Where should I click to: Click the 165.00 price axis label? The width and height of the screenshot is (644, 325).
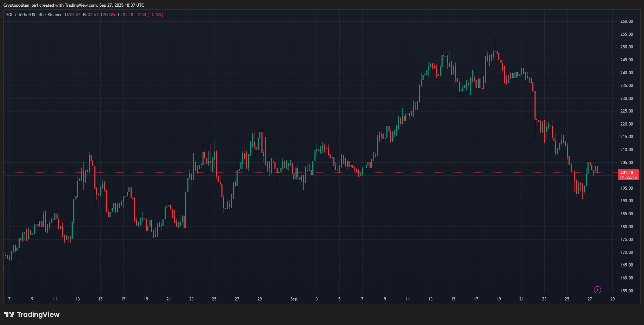[x=627, y=265]
